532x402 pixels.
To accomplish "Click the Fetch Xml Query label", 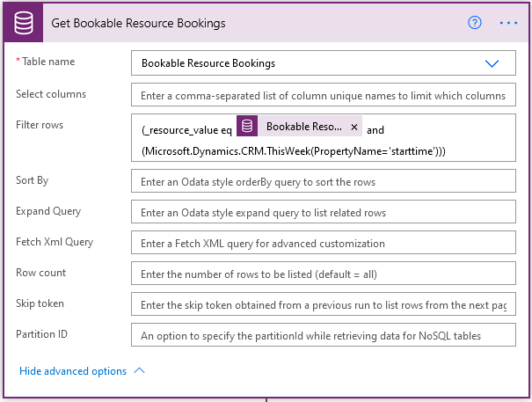I will point(55,242).
